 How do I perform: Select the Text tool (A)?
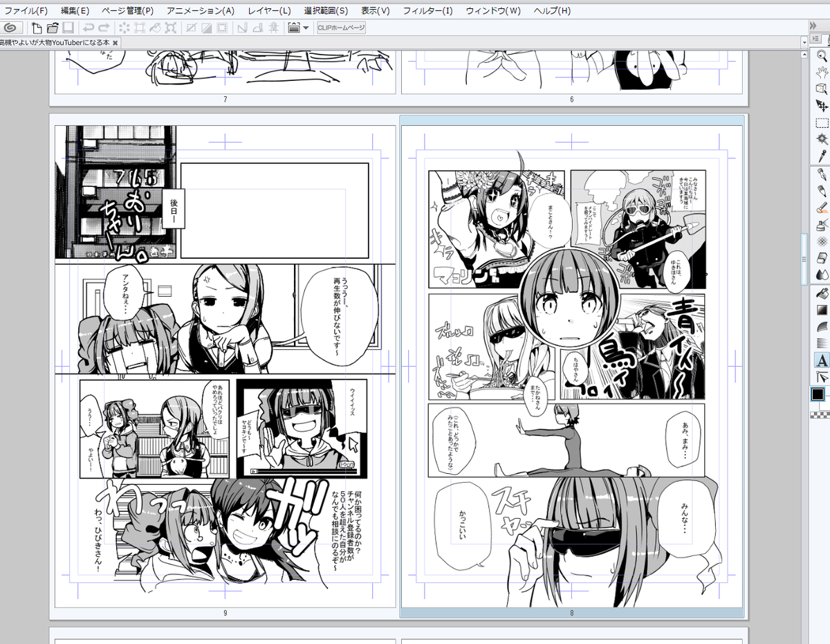click(822, 360)
